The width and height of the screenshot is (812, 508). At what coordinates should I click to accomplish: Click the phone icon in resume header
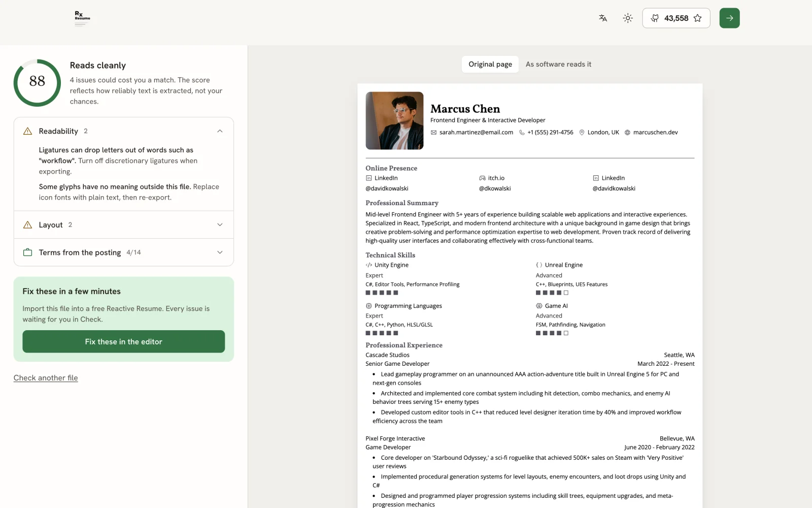click(x=522, y=133)
